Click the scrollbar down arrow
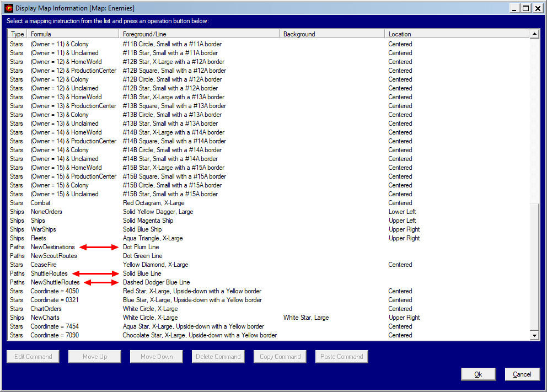This screenshot has width=547, height=392. [534, 335]
